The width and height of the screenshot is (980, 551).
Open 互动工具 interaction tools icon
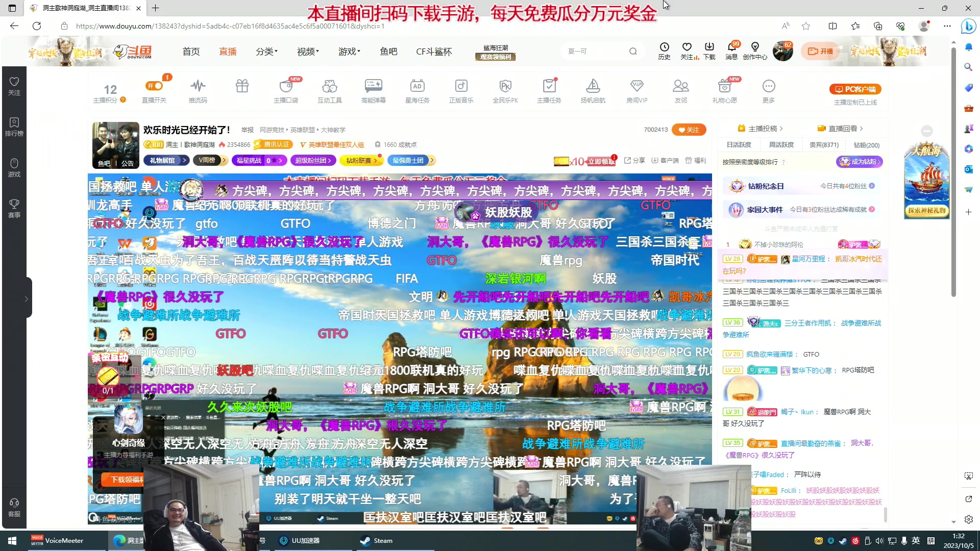[330, 90]
